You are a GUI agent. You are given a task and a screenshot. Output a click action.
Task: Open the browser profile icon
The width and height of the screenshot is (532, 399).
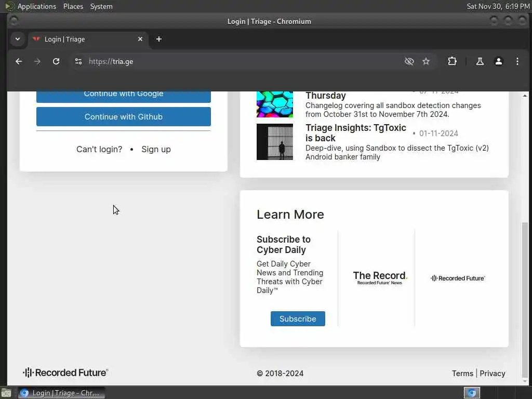498,61
